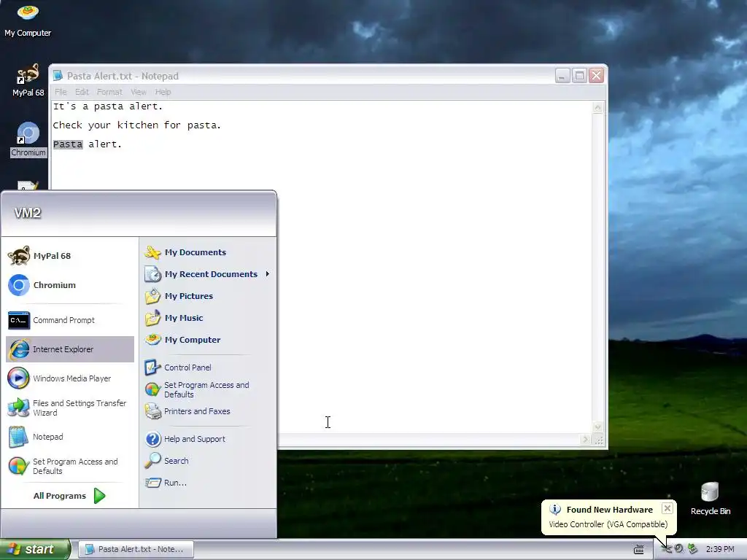Launch Internet Explorer from Start menu
Image resolution: width=747 pixels, height=560 pixels.
(x=69, y=349)
